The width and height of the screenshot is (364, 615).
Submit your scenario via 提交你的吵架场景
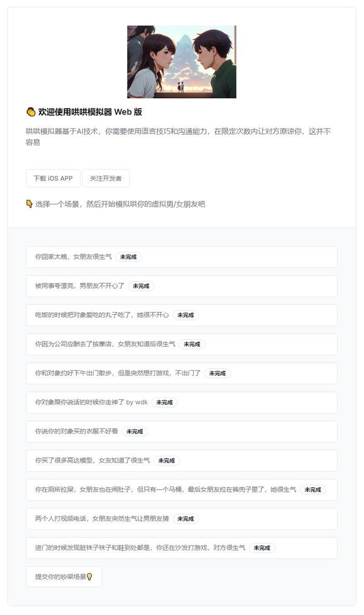click(64, 576)
